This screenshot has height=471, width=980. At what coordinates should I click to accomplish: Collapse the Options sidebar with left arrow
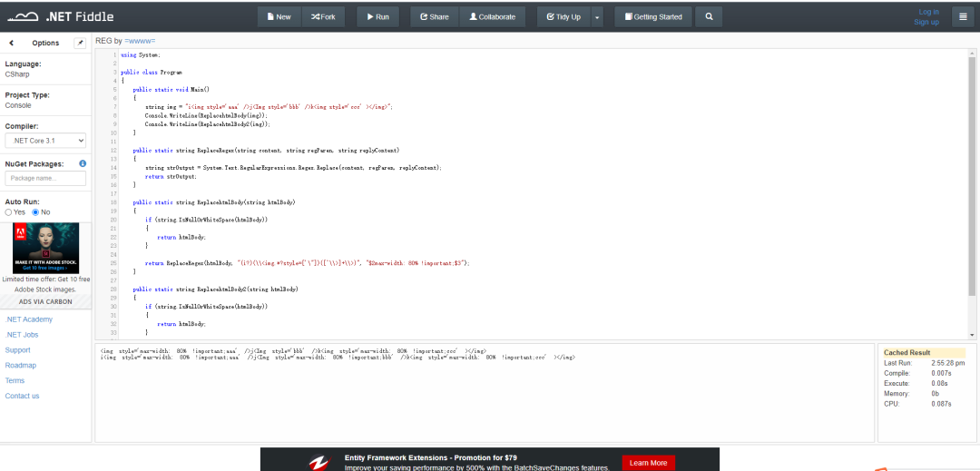pyautogui.click(x=12, y=43)
